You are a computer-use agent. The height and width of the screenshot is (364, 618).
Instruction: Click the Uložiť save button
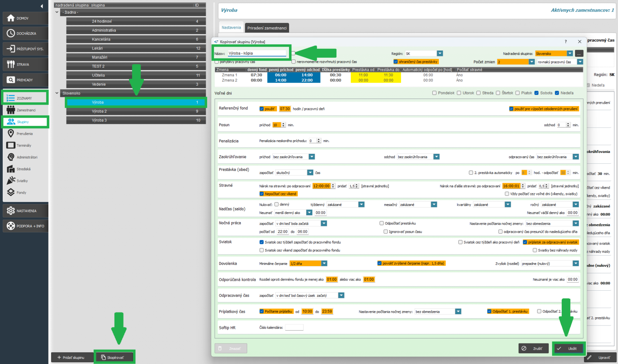click(569, 348)
